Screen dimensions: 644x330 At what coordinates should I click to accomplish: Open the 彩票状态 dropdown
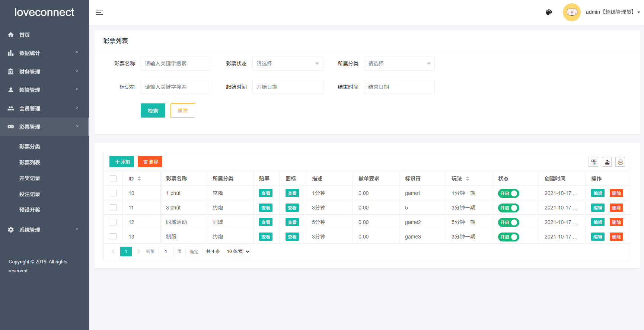[x=287, y=64]
